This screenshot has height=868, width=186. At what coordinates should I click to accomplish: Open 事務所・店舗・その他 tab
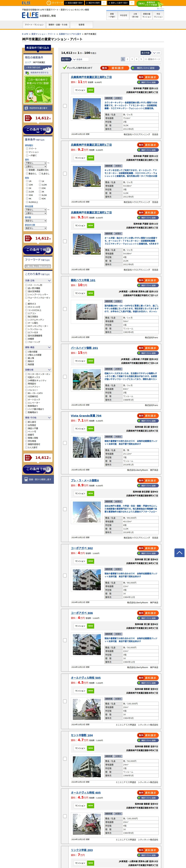click(58, 25)
